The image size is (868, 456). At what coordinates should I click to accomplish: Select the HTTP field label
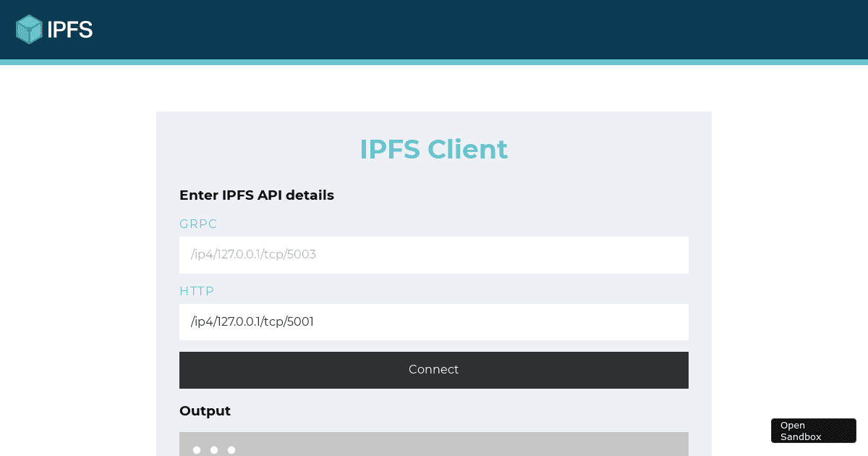coord(197,291)
